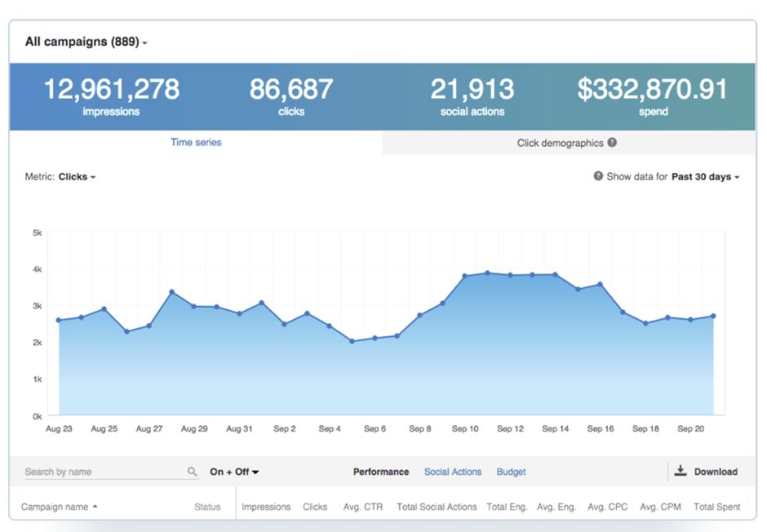Select the Performance view

coord(381,472)
